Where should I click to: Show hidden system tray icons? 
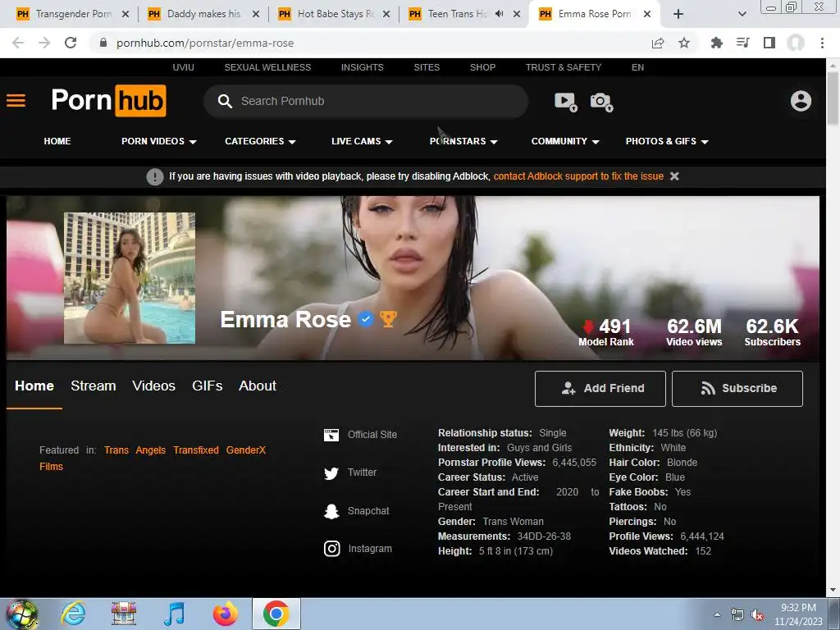(717, 614)
